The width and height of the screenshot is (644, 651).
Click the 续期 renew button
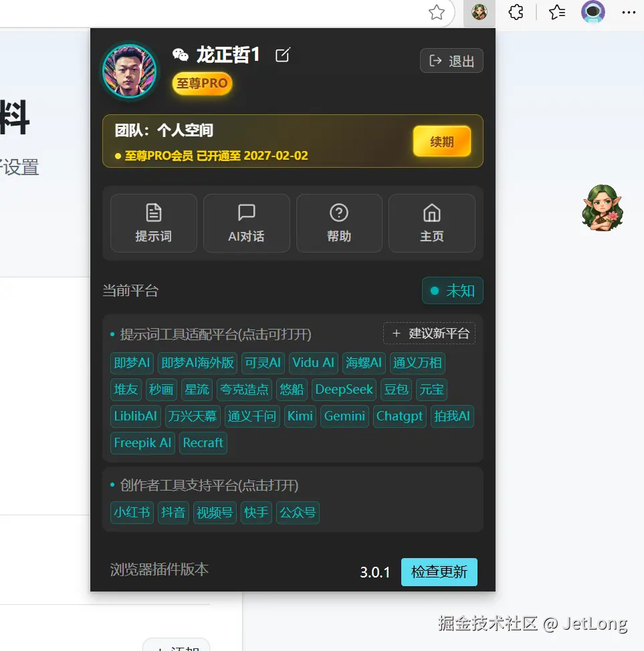tap(441, 142)
